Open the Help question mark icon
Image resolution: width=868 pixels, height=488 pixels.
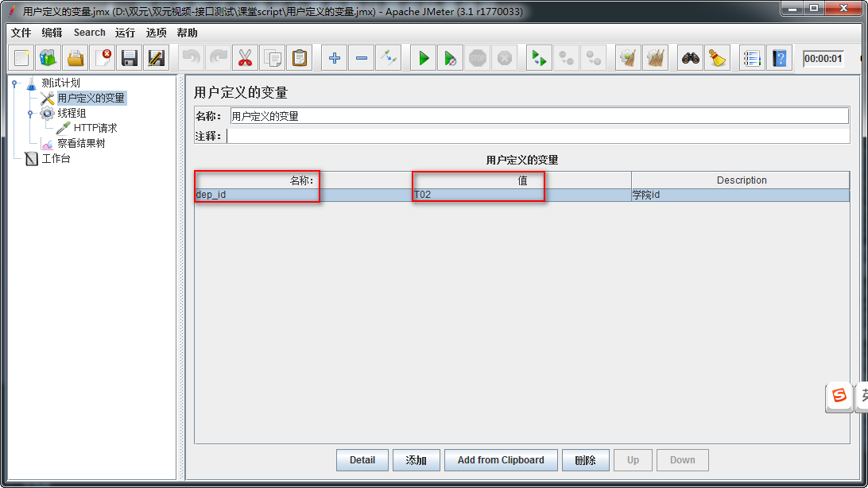(x=780, y=58)
